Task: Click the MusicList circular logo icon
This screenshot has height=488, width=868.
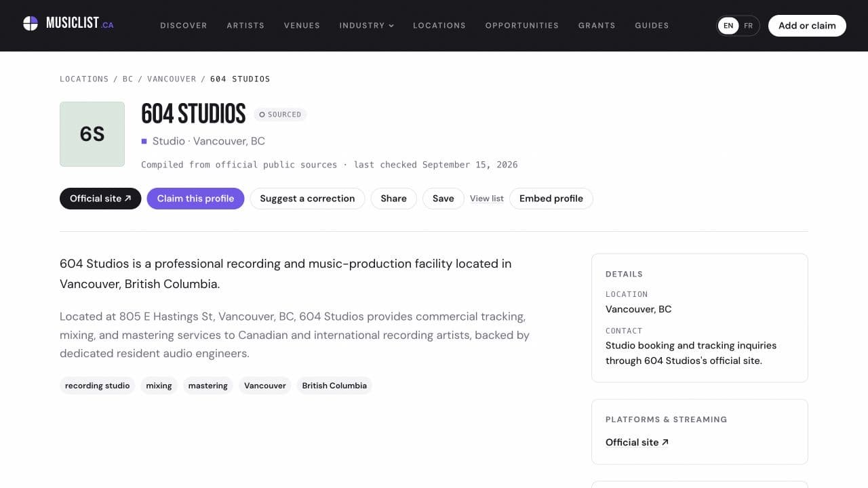Action: point(31,24)
